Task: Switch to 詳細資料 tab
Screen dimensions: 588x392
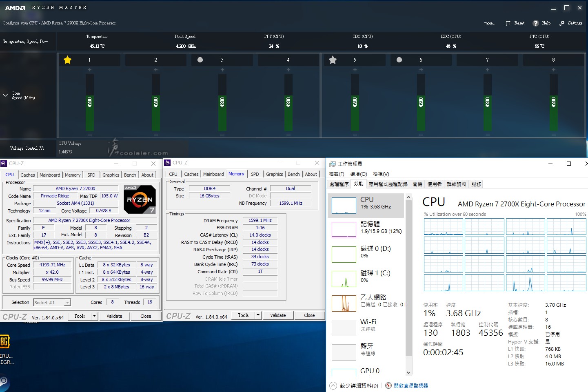Action: click(x=457, y=184)
